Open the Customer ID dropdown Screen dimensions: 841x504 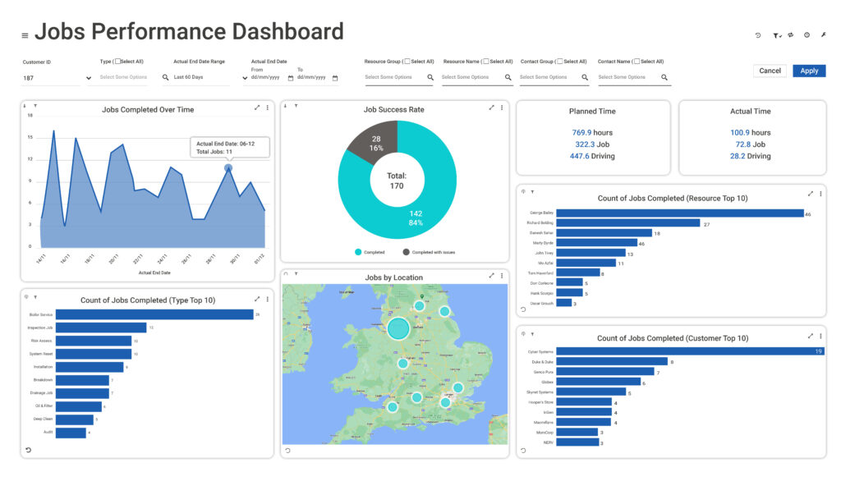[88, 76]
